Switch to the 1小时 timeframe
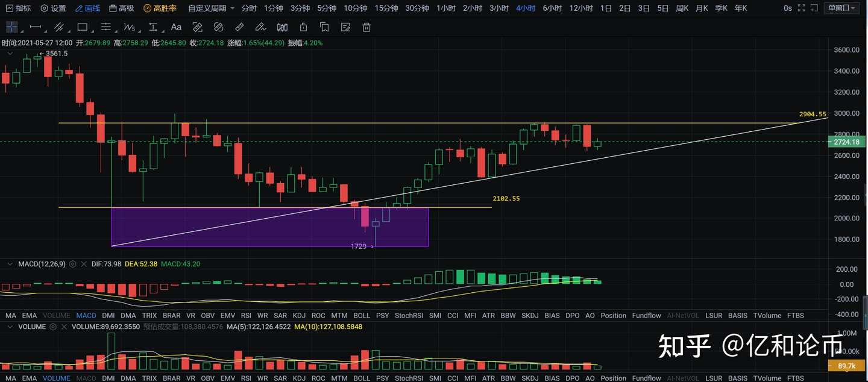 pyautogui.click(x=446, y=8)
